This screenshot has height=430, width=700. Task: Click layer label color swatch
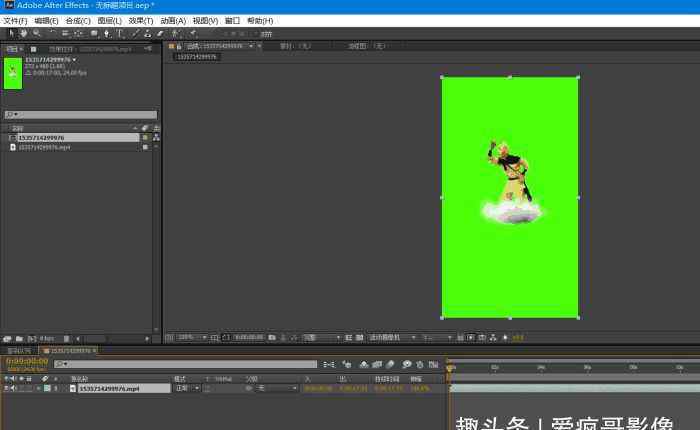tap(47, 388)
